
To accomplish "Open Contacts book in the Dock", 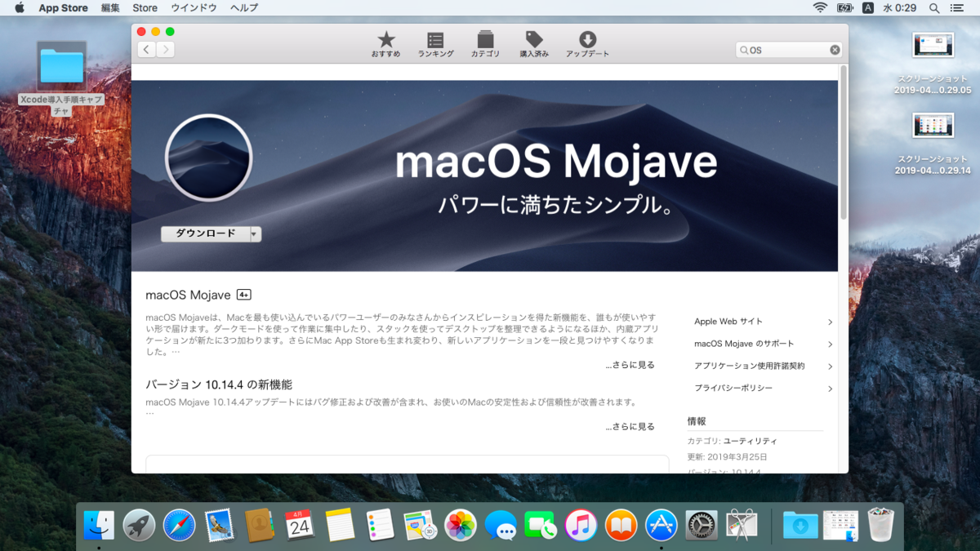I will pos(260,525).
